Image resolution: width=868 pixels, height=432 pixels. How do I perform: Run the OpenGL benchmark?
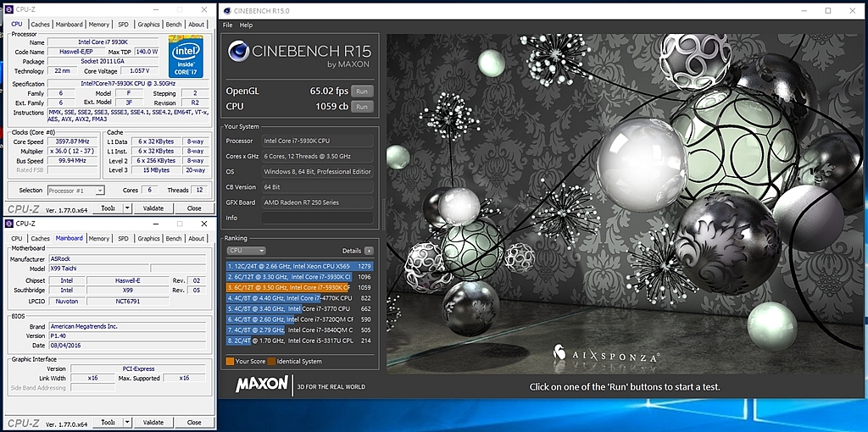(x=361, y=91)
